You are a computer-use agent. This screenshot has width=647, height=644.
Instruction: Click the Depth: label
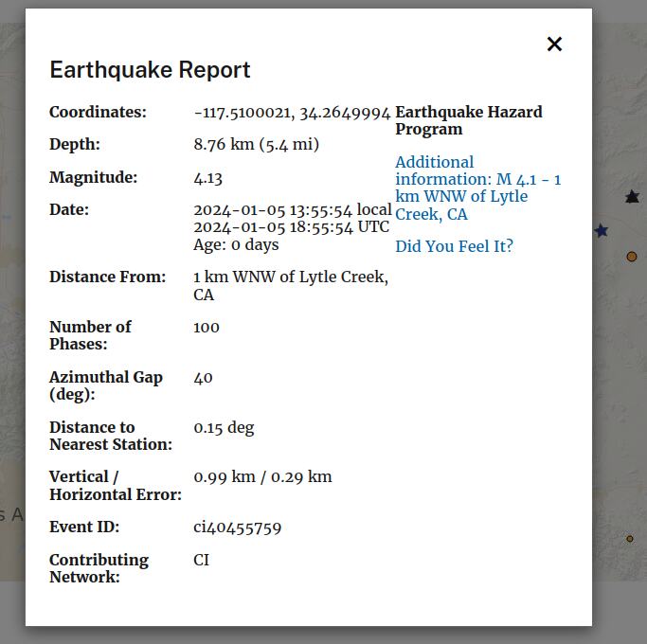click(75, 145)
